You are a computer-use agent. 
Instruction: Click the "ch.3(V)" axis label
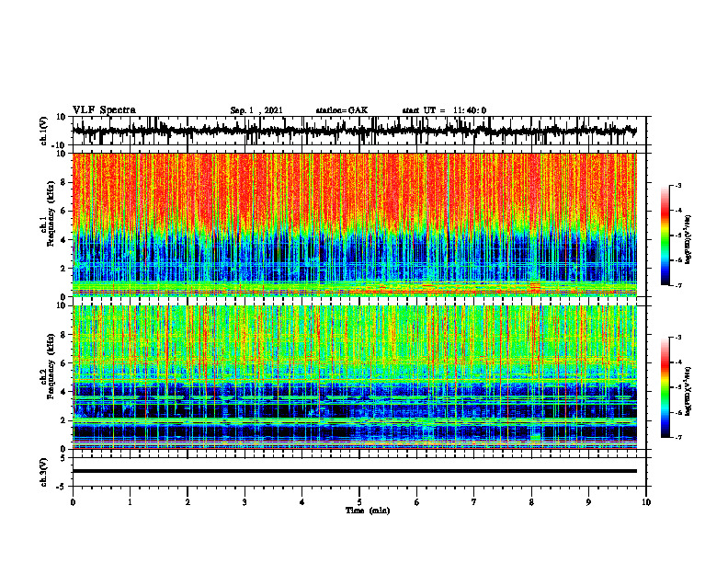click(44, 472)
